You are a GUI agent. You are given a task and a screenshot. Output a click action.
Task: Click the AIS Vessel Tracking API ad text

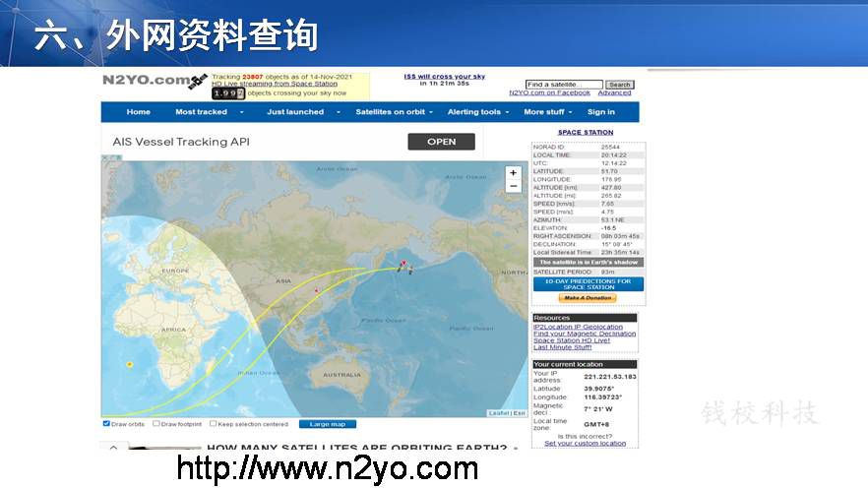coord(181,142)
